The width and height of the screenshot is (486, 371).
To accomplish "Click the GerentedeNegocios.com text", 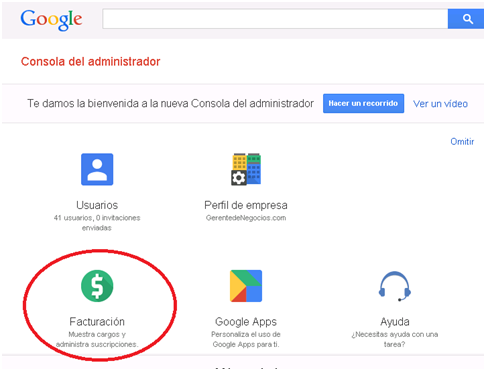I will (246, 218).
